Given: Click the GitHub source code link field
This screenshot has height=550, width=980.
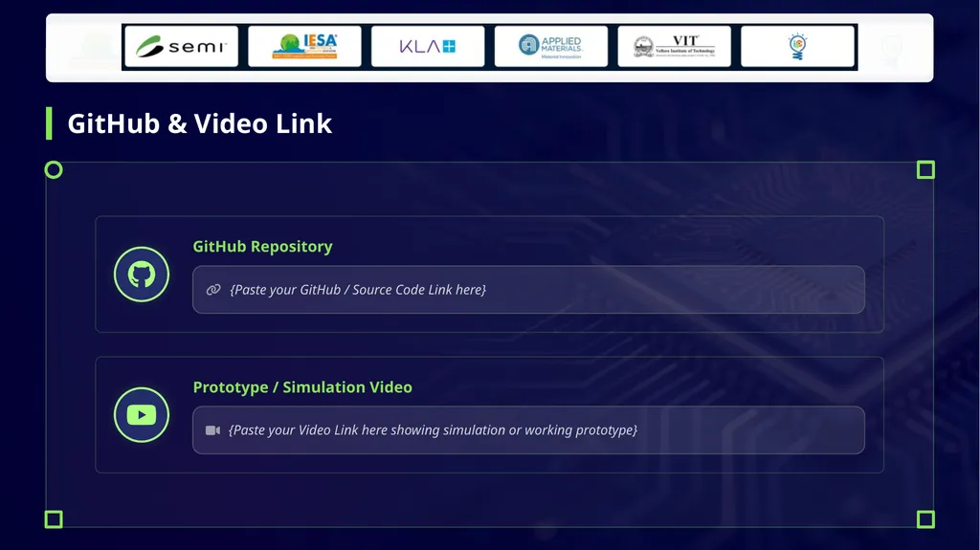Looking at the screenshot, I should (x=528, y=290).
